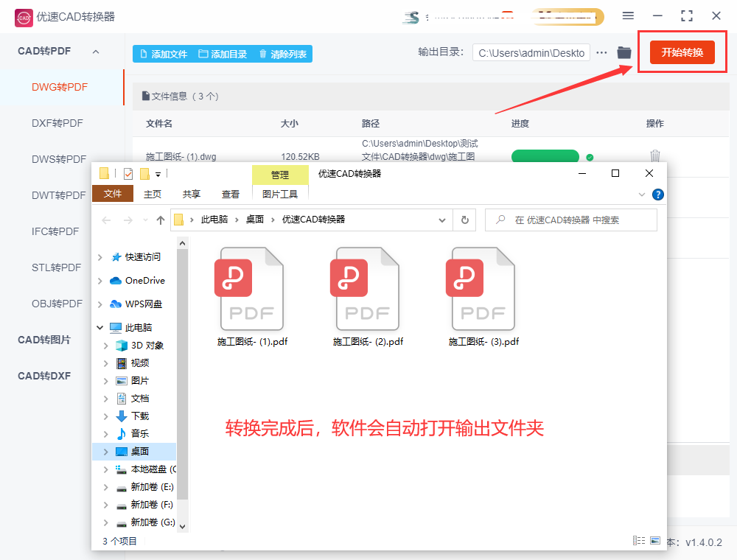Open output folder icon next to path
The image size is (737, 560).
pos(624,52)
